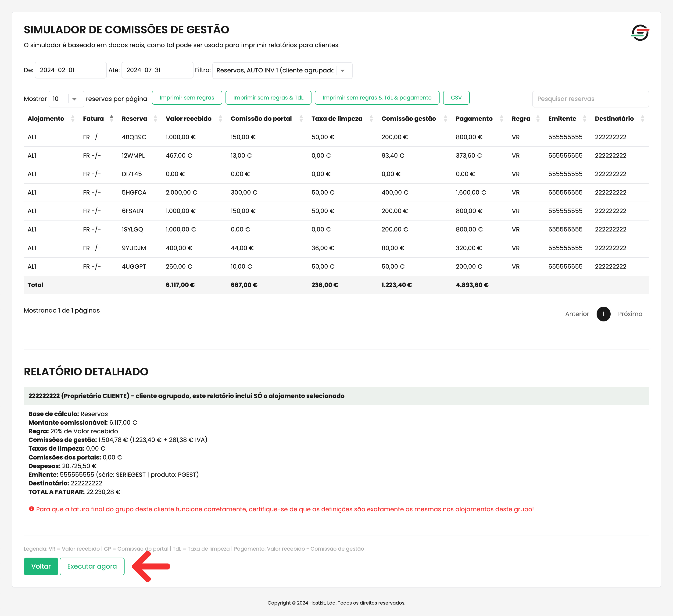Click the red warning info icon
Screen dimensions: 673x616
pyautogui.click(x=31, y=509)
